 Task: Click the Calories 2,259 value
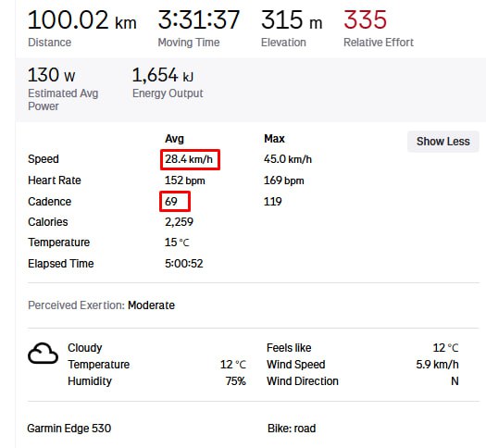click(179, 222)
